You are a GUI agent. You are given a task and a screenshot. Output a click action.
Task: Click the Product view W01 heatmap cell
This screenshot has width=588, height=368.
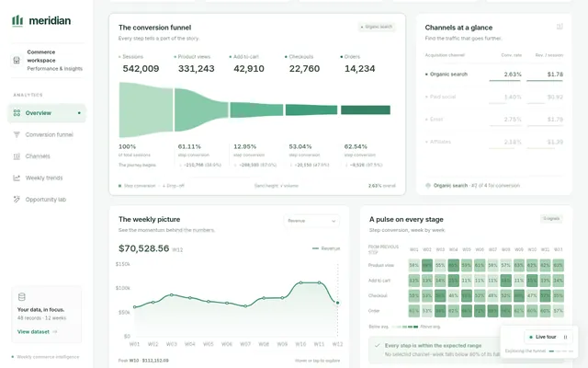(414, 265)
